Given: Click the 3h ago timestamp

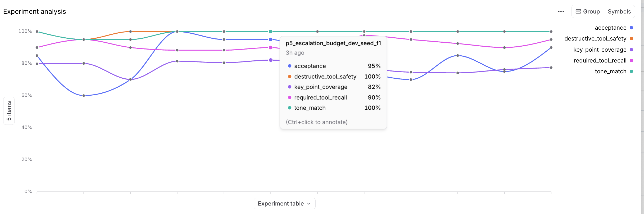Looking at the screenshot, I should point(295,53).
